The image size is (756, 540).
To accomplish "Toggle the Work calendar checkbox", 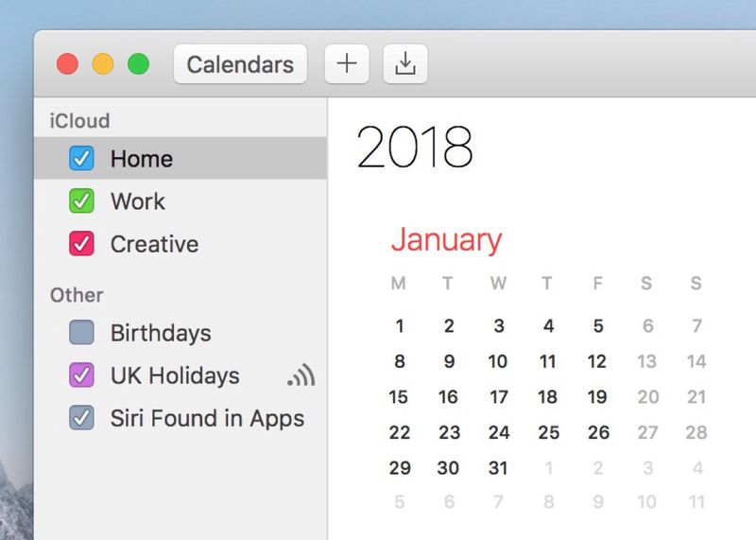I will coord(81,200).
